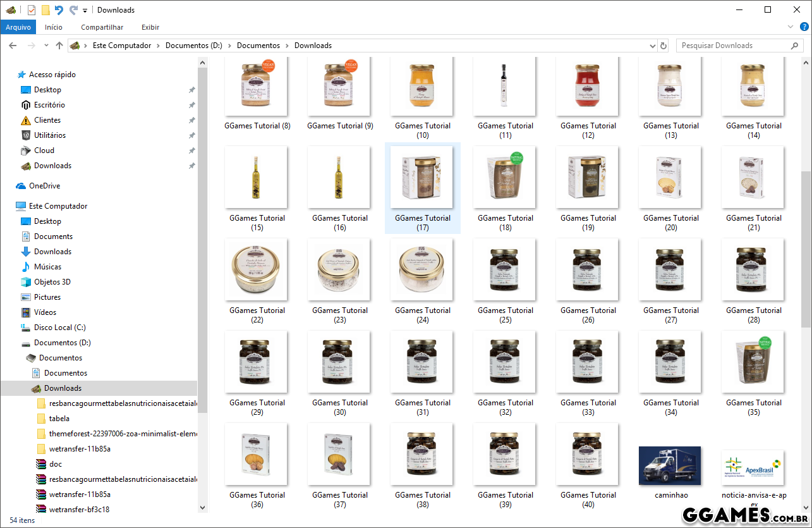
Task: Click the Back navigation arrow
Action: [x=13, y=46]
